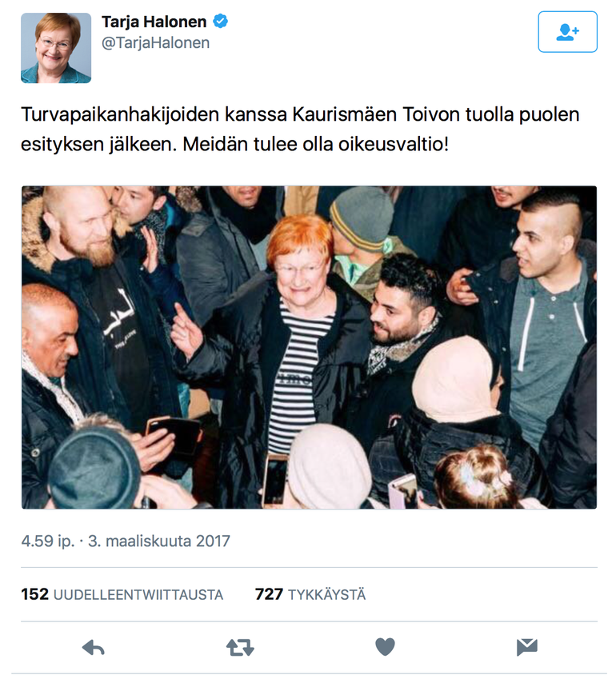Click the TYKKÄYSTÄ label
Screen dimensions: 616x679
[327, 594]
